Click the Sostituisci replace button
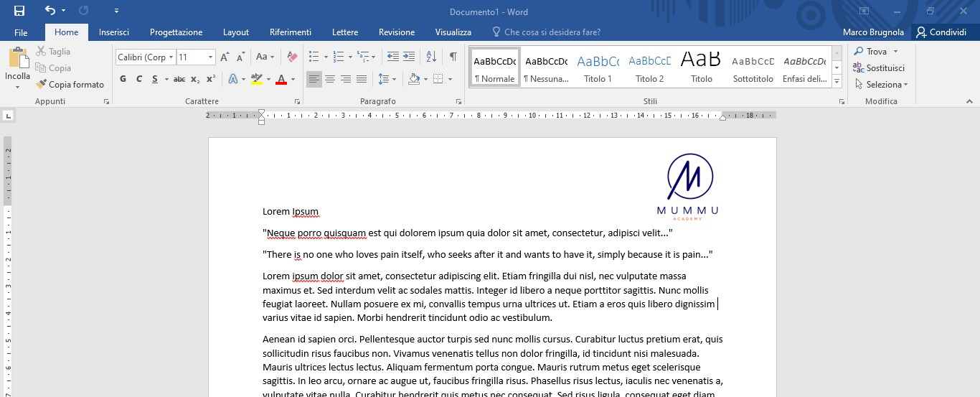 (x=879, y=68)
